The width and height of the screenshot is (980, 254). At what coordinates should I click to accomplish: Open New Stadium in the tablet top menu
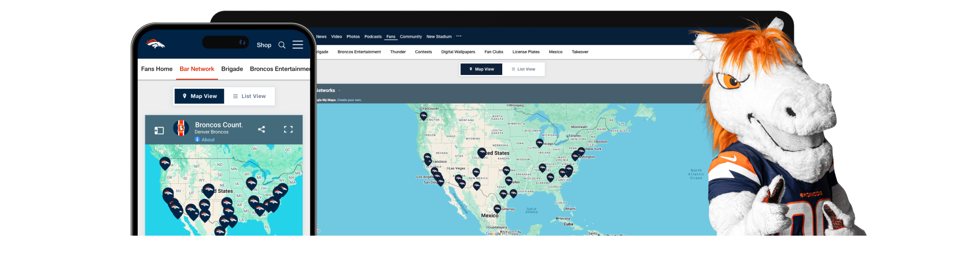tap(439, 37)
